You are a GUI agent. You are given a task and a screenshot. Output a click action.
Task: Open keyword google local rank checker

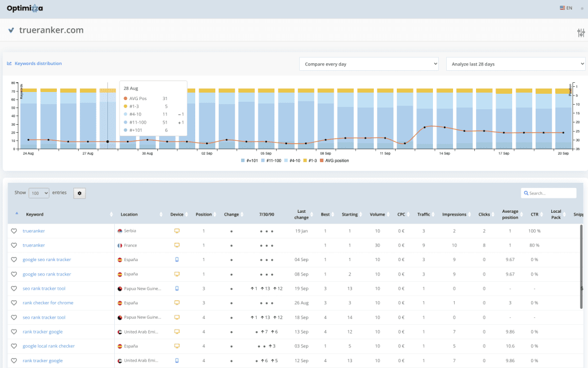pos(49,346)
